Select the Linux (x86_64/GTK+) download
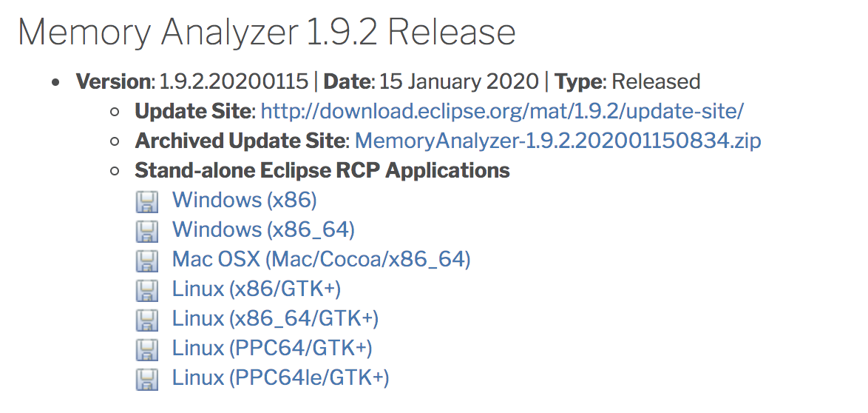This screenshot has width=868, height=413. pos(275,319)
